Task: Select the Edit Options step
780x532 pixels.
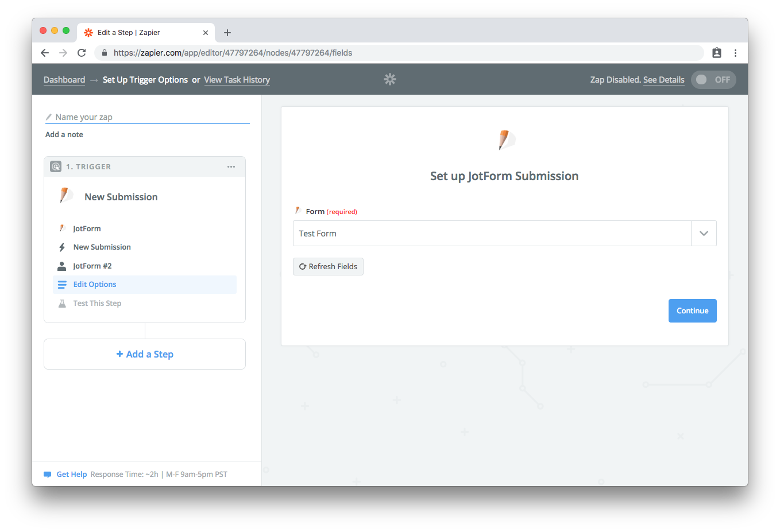Action: 145,285
